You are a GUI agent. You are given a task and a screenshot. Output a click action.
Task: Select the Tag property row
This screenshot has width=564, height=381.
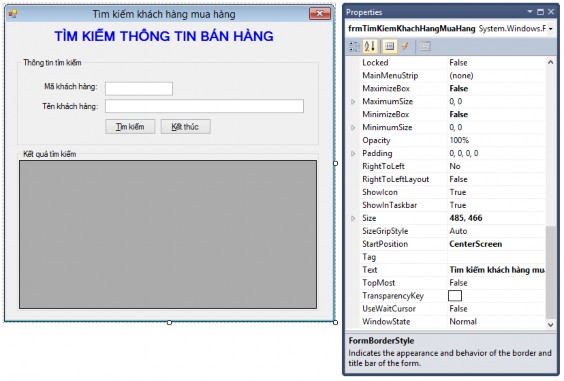(x=452, y=257)
